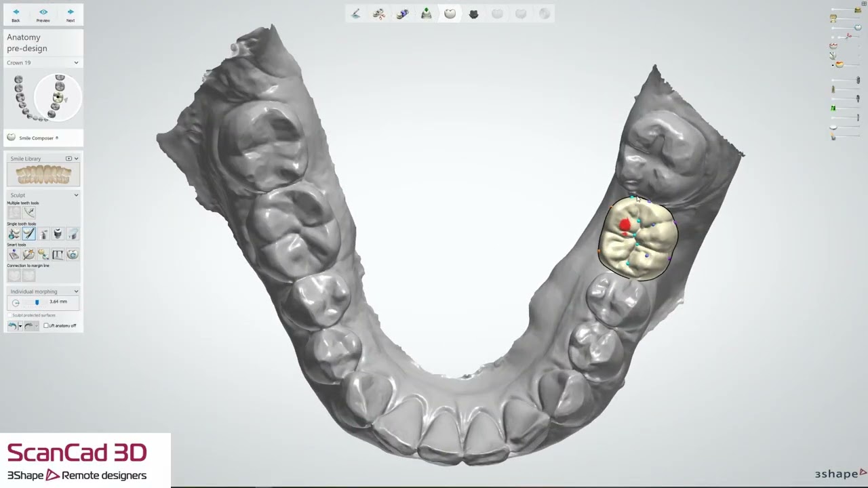868x488 pixels.
Task: Open the Redo history dropdown arrow
Action: pyautogui.click(x=37, y=326)
